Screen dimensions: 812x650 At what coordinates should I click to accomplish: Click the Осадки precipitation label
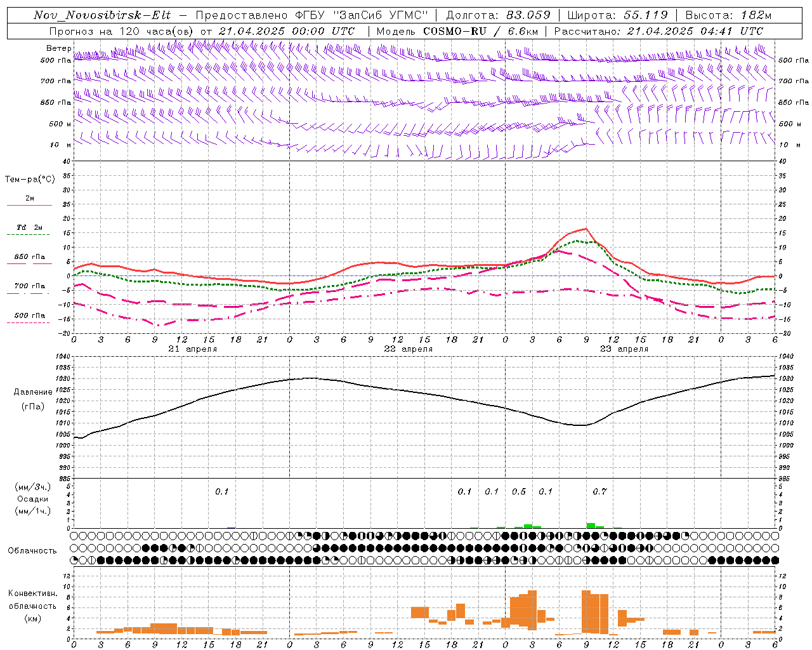coord(33,499)
